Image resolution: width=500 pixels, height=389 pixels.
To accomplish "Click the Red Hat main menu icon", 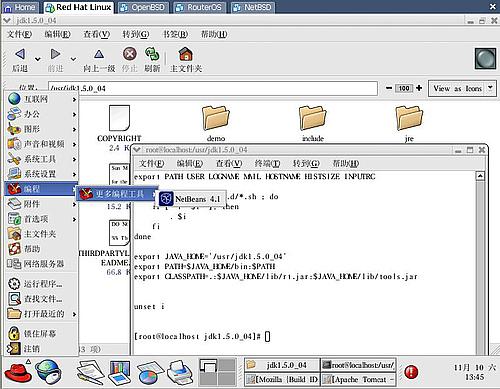I will (x=18, y=372).
